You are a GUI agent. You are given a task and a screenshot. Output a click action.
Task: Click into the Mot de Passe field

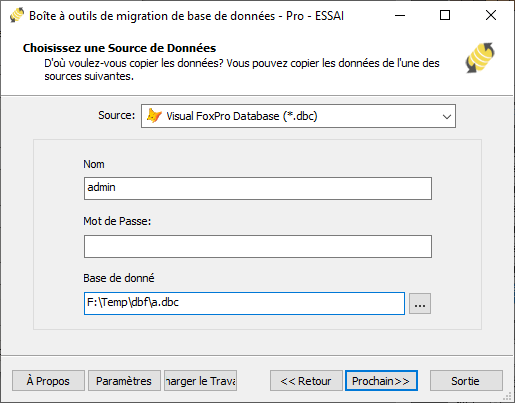(258, 247)
